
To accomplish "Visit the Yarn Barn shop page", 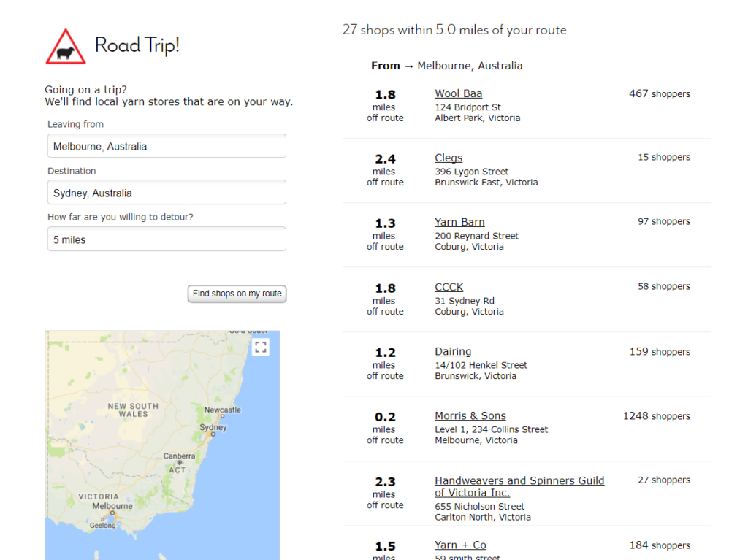I will (x=459, y=222).
